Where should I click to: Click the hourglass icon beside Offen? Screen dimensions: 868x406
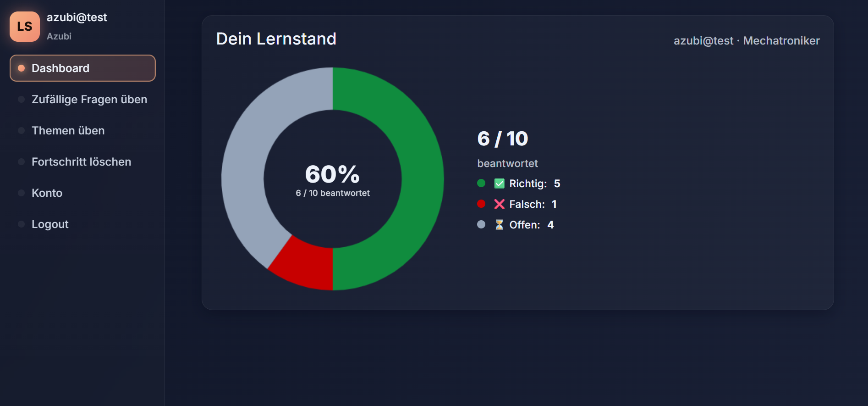point(499,225)
